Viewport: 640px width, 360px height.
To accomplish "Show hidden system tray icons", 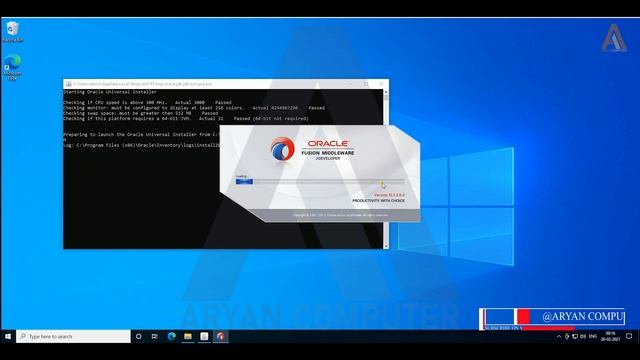I will [559, 336].
